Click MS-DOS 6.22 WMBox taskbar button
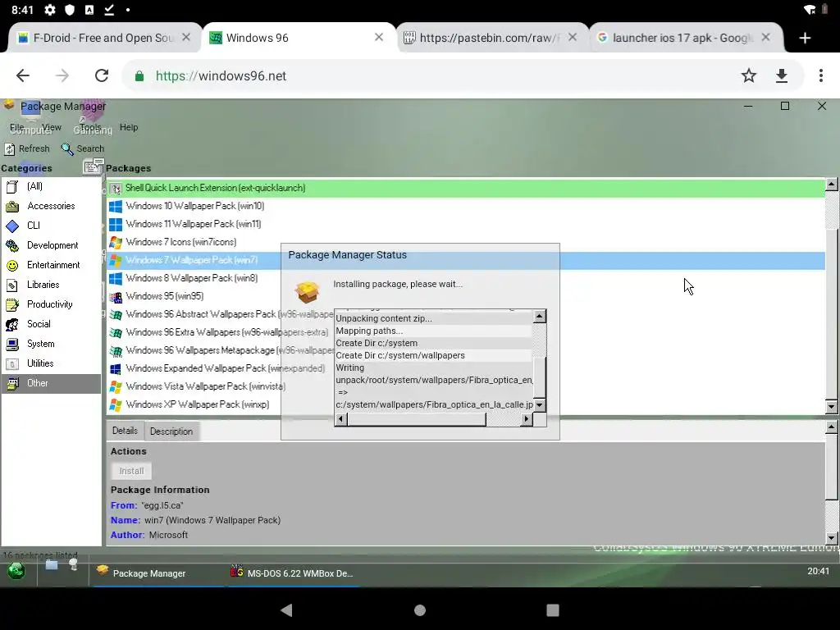 coord(292,573)
